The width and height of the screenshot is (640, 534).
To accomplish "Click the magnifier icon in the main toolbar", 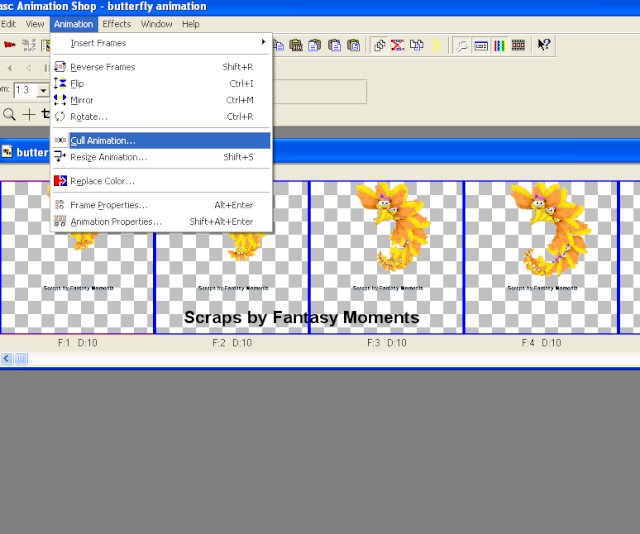I will tap(462, 45).
